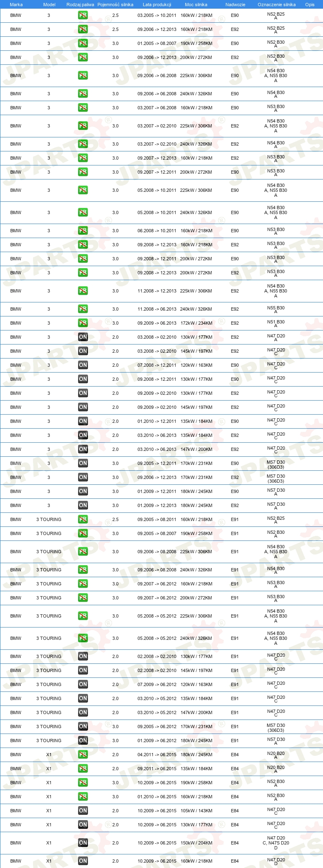Click date range '01.2005 -> 08.2007'

[157, 43]
